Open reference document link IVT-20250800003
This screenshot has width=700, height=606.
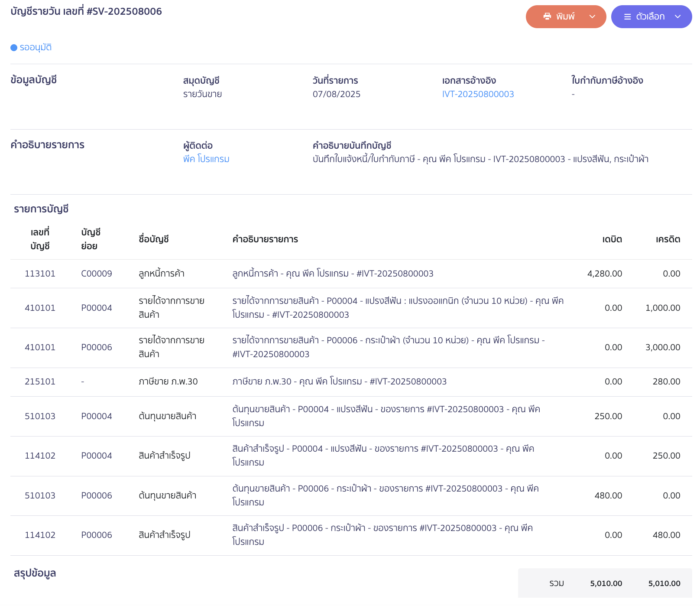[478, 94]
